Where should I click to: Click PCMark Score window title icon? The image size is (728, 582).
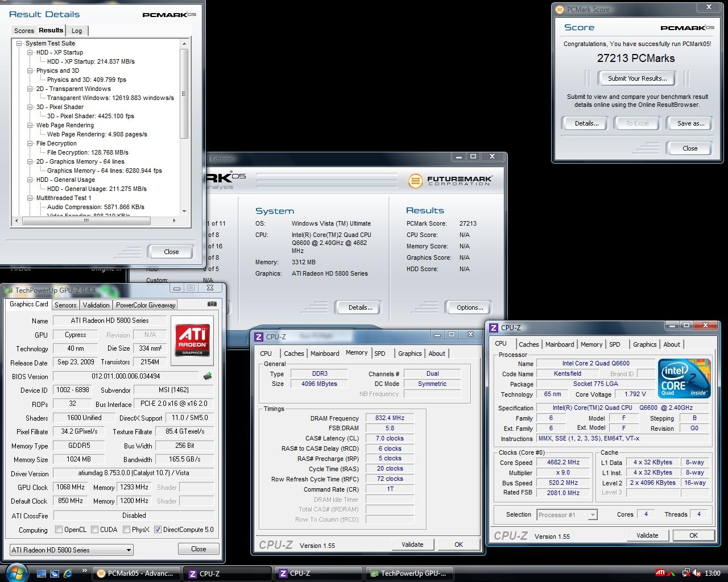560,10
